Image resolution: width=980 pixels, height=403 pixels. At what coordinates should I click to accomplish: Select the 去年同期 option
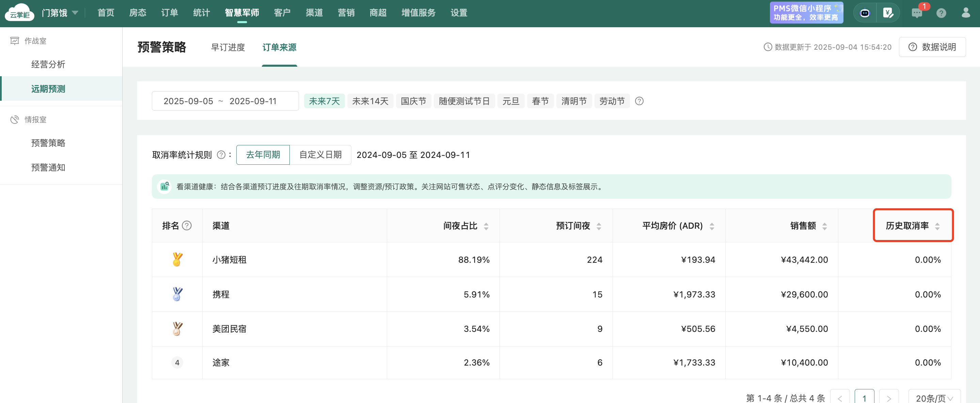[x=263, y=155]
